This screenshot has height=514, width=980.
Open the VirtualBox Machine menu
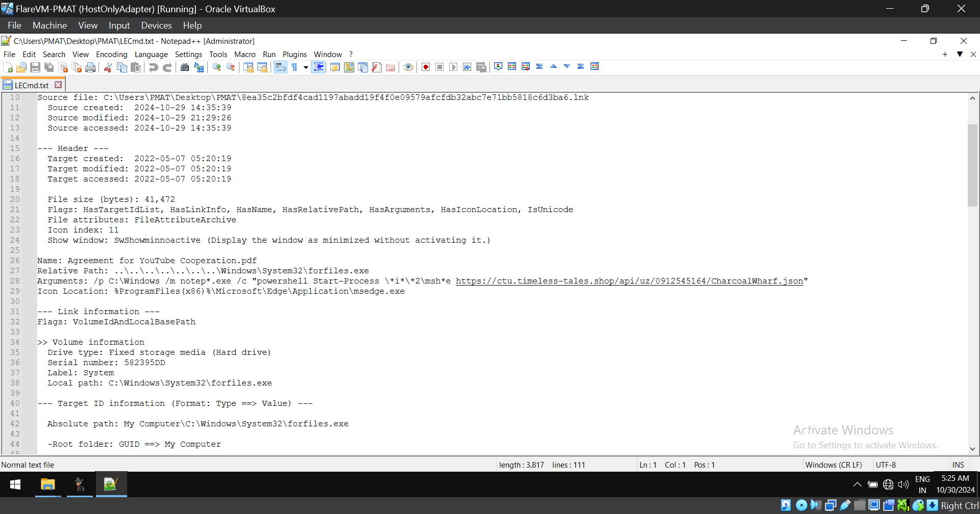[x=50, y=25]
